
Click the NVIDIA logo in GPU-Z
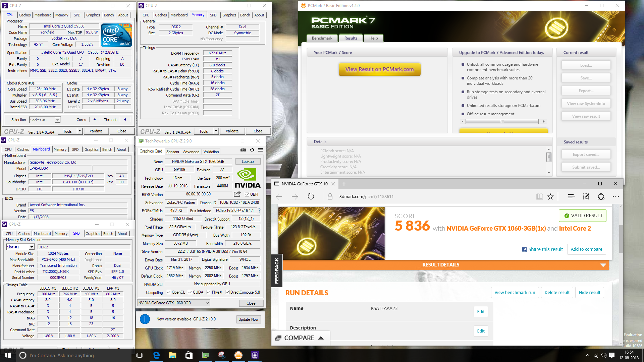point(248,178)
